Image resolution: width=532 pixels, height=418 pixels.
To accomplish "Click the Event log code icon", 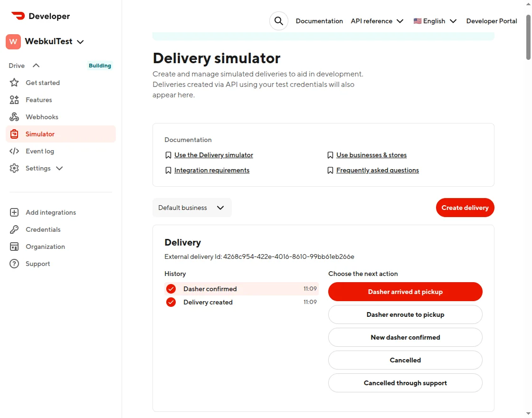I will 14,151.
